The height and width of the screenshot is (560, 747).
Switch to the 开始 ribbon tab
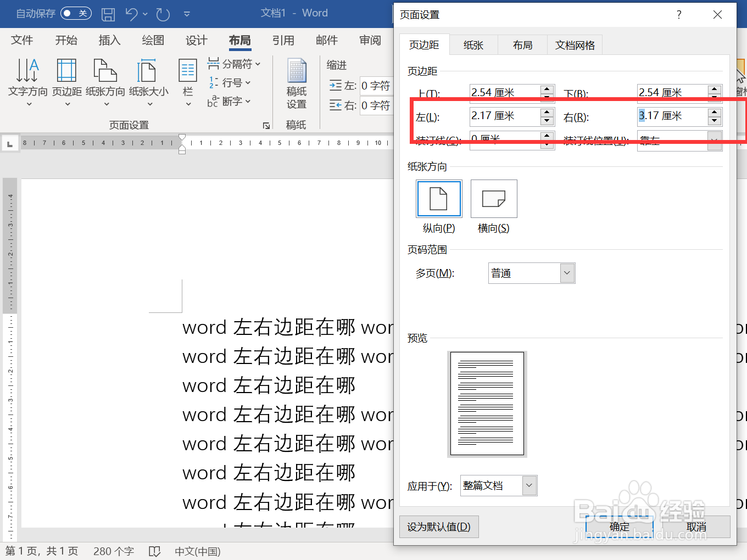(x=66, y=40)
